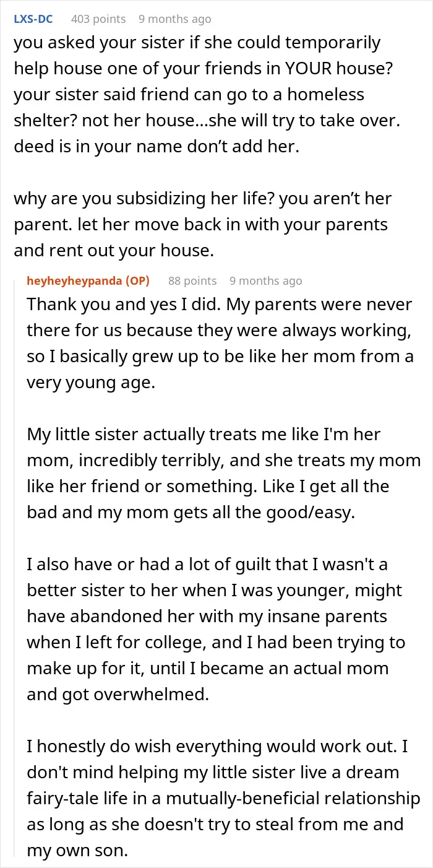Open the heyheyheypanda username link

click(88, 280)
